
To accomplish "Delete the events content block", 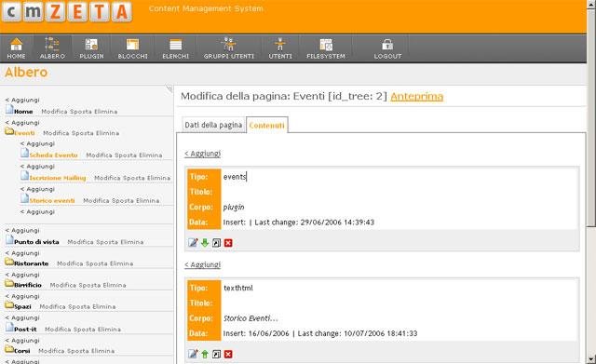I will tap(228, 243).
